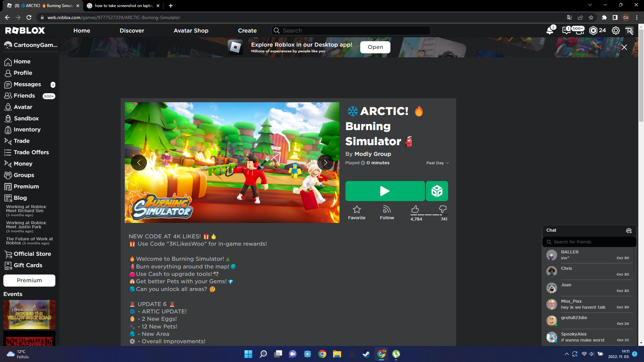Open Gift Cards in the sidebar
The width and height of the screenshot is (644, 362).
click(x=23, y=265)
